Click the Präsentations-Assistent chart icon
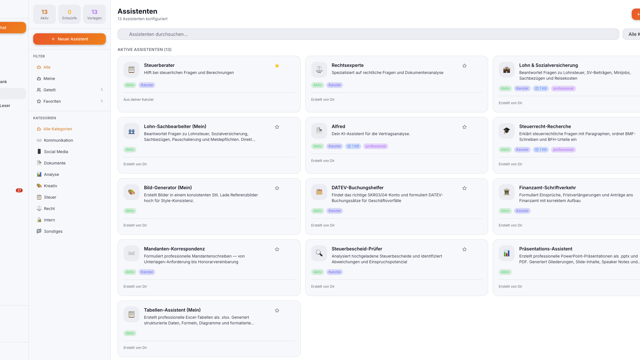This screenshot has height=360, width=640. click(507, 253)
